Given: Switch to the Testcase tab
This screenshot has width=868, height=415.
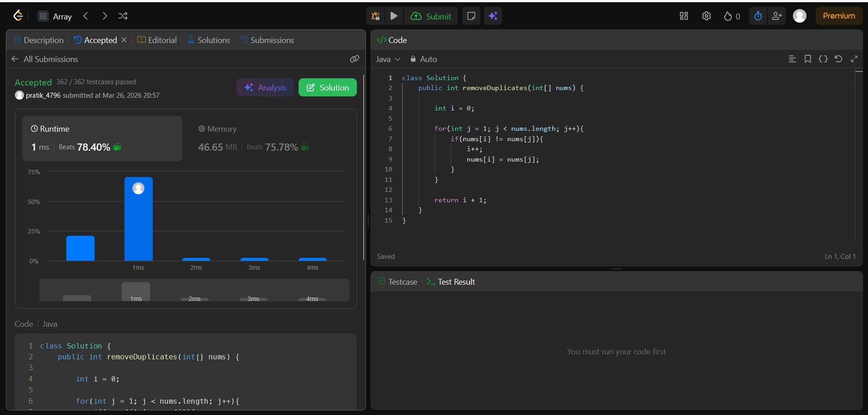Looking at the screenshot, I should [398, 282].
